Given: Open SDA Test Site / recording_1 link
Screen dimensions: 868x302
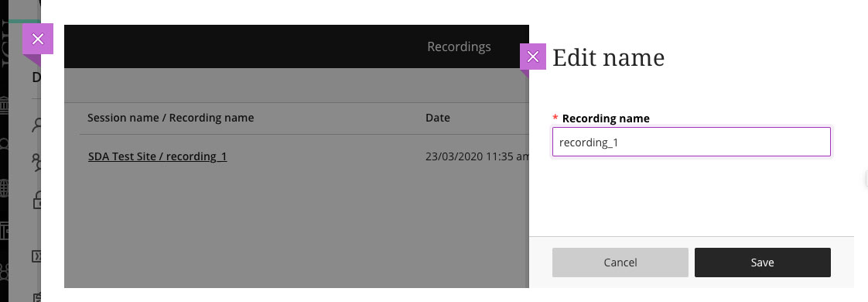Looking at the screenshot, I should [157, 157].
